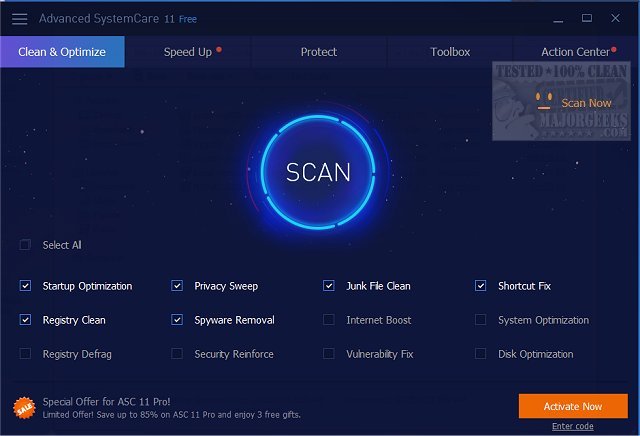Click the 'Special Offer for ASC 11 Pro!' text
The width and height of the screenshot is (640, 436).
[107, 402]
